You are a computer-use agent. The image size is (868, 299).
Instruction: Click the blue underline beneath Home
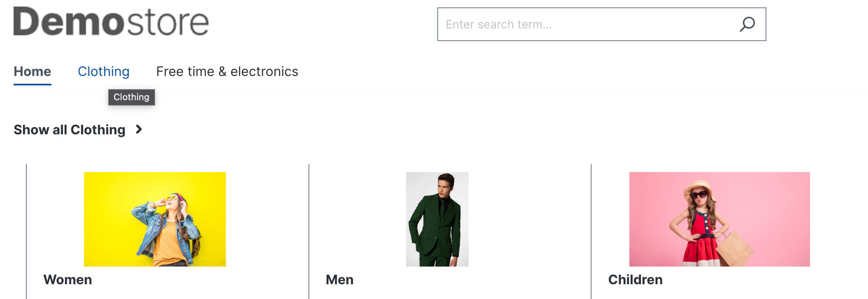click(x=32, y=84)
